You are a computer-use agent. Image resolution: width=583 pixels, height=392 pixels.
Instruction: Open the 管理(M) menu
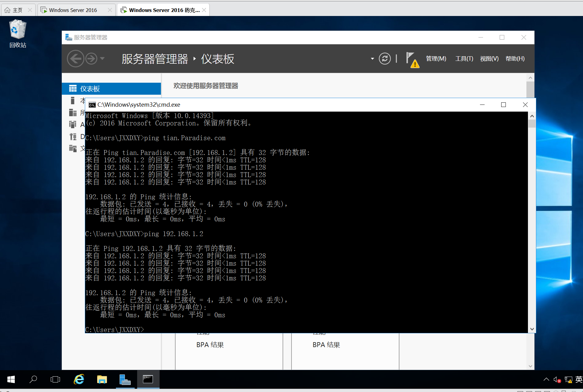coord(436,58)
